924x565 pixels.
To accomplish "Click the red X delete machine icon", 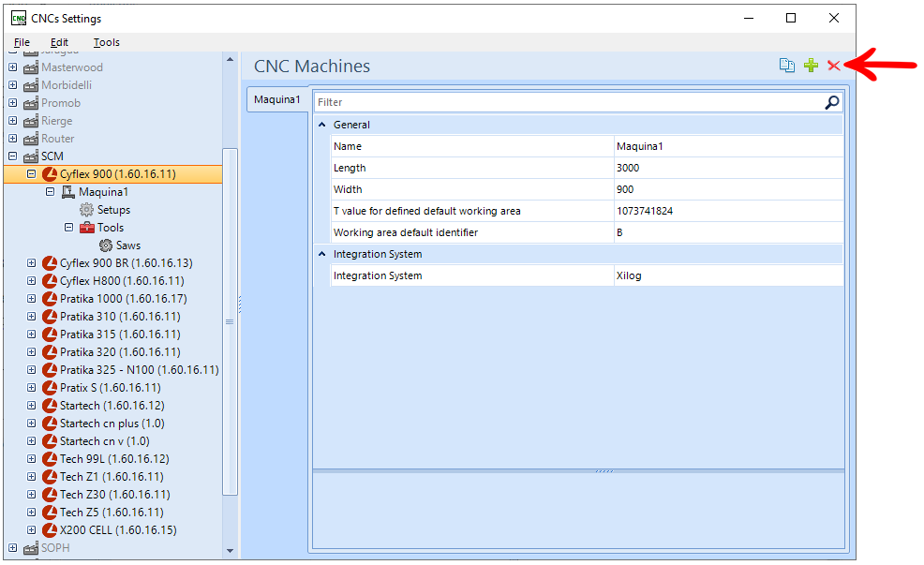I will (x=833, y=66).
